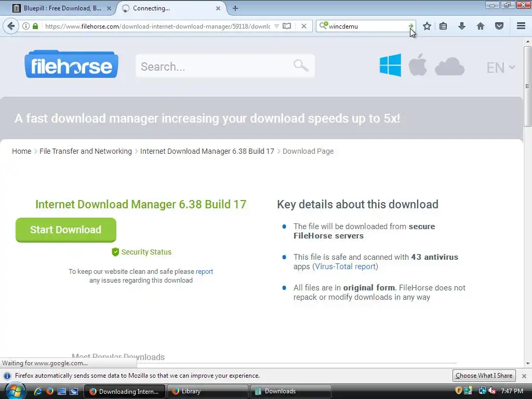Screen dimensions: 532x399
Task: Click scrollbar up arrow
Action: 527,42
